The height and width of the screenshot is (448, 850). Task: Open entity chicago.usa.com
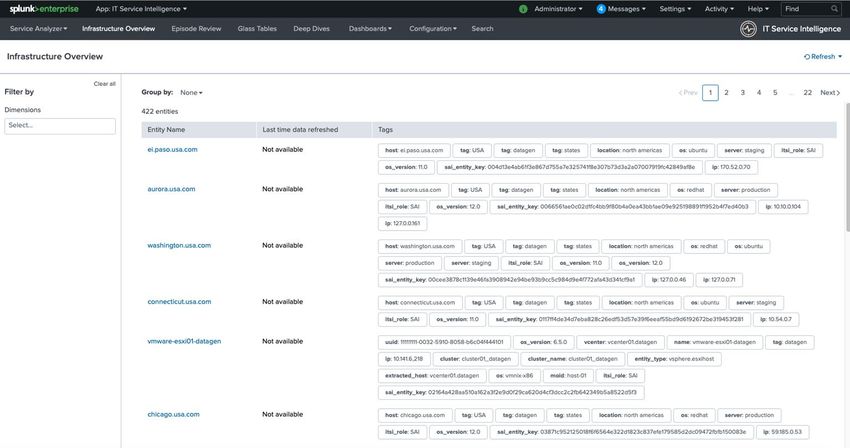point(173,414)
